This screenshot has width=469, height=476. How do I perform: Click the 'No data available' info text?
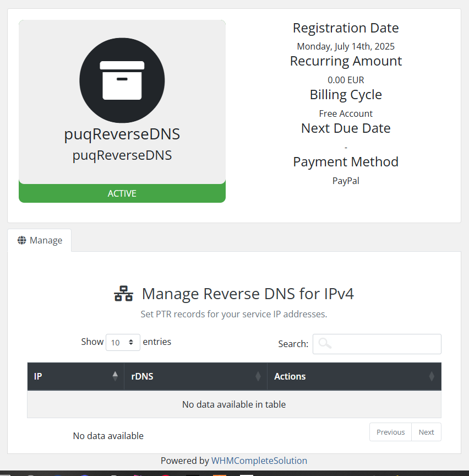coord(108,436)
